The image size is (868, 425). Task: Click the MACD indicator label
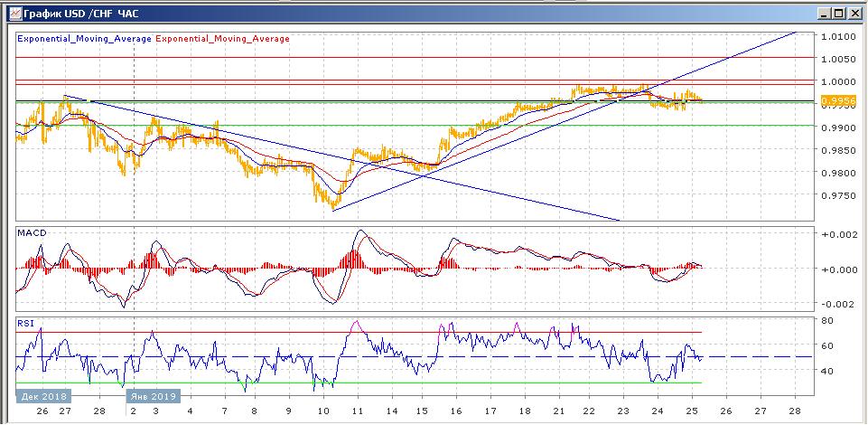coord(33,232)
